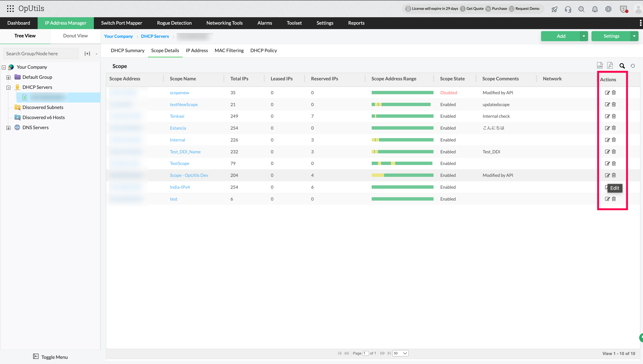Open the testNewScope scope link

pos(184,105)
